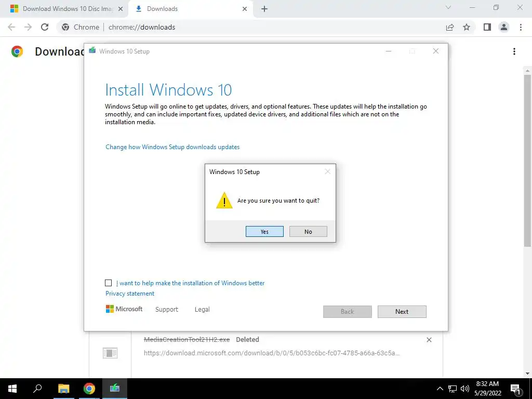Viewport: 532px width, 399px height.
Task: Open the volume tray icon
Action: [x=464, y=389]
